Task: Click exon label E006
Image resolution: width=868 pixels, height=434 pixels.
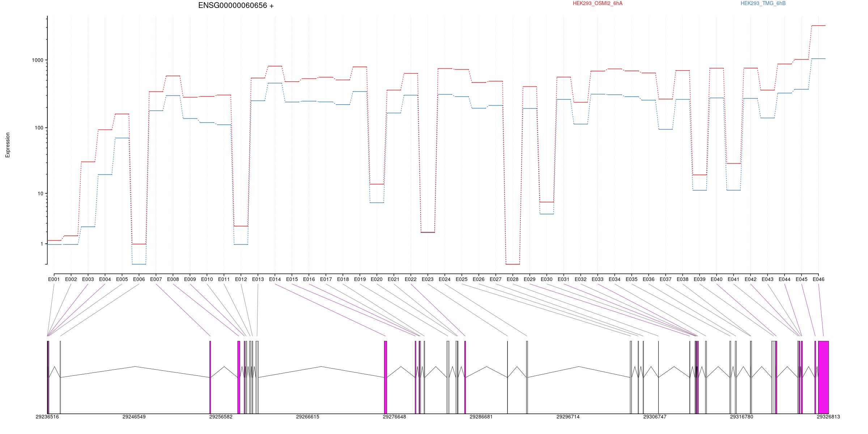Action: click(139, 279)
